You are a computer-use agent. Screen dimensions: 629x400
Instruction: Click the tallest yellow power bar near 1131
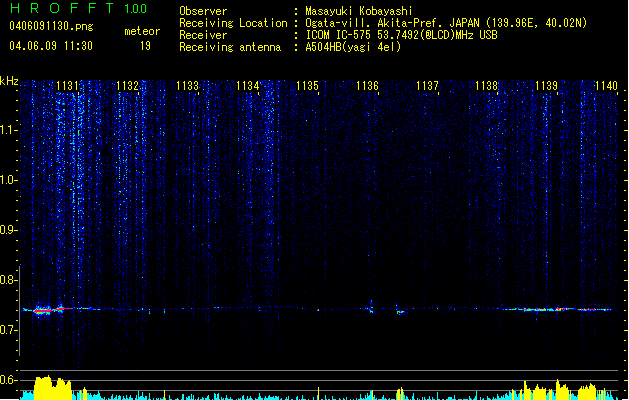click(x=47, y=388)
